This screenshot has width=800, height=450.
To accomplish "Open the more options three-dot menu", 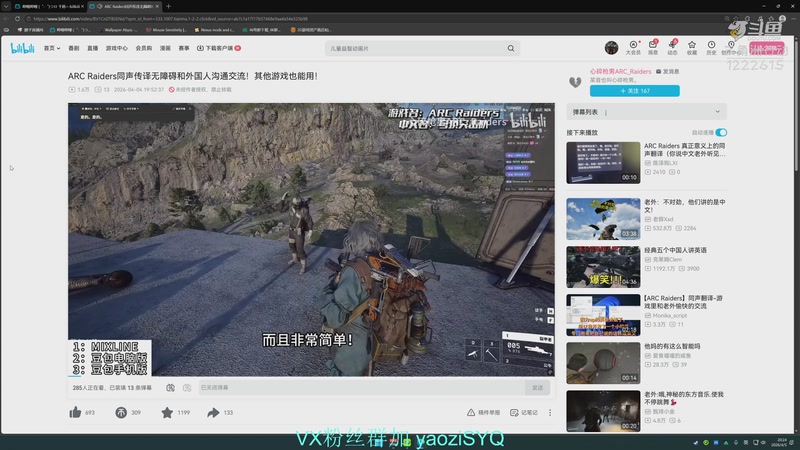I will pos(550,412).
